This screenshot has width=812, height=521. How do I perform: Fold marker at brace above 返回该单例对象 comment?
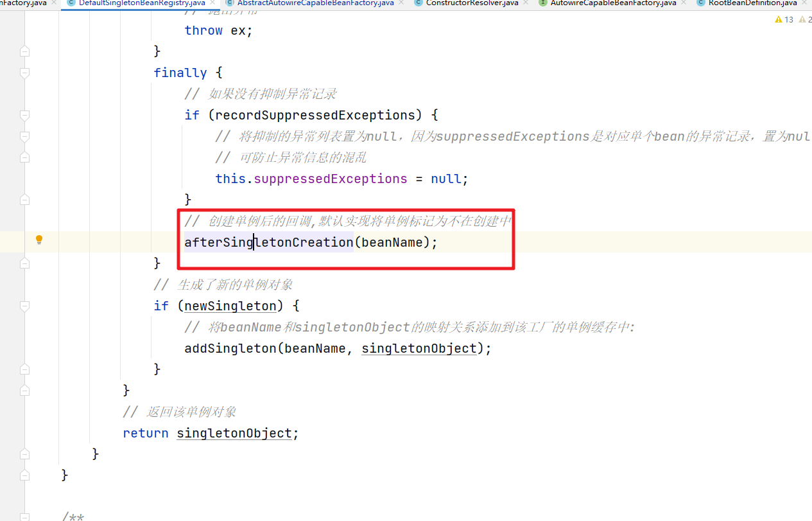pyautogui.click(x=24, y=391)
